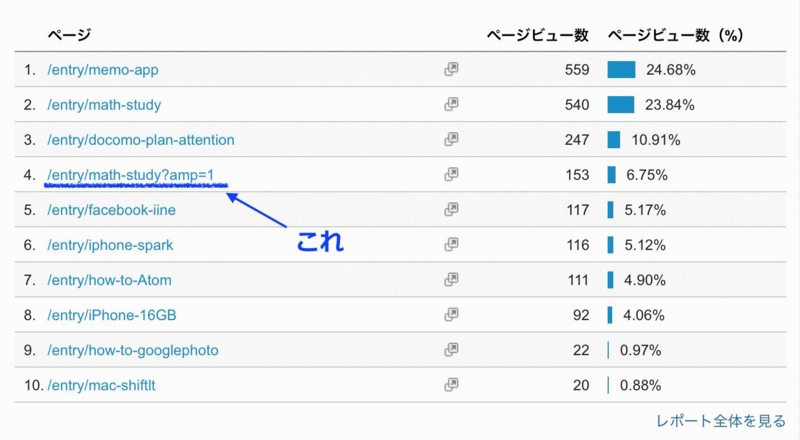The height and width of the screenshot is (440, 800).
Task: Open external link icon for /entry/memo-app
Action: point(451,69)
